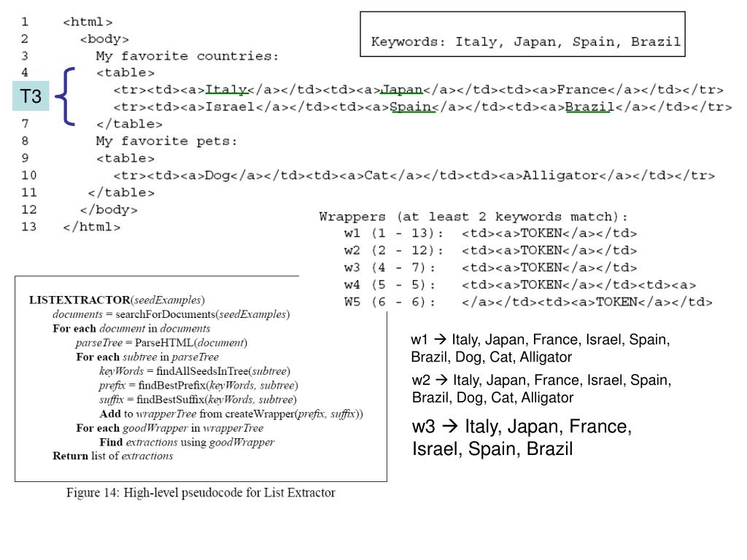Click the line 'For each document in documents'
The image size is (747, 560).
pos(131,329)
